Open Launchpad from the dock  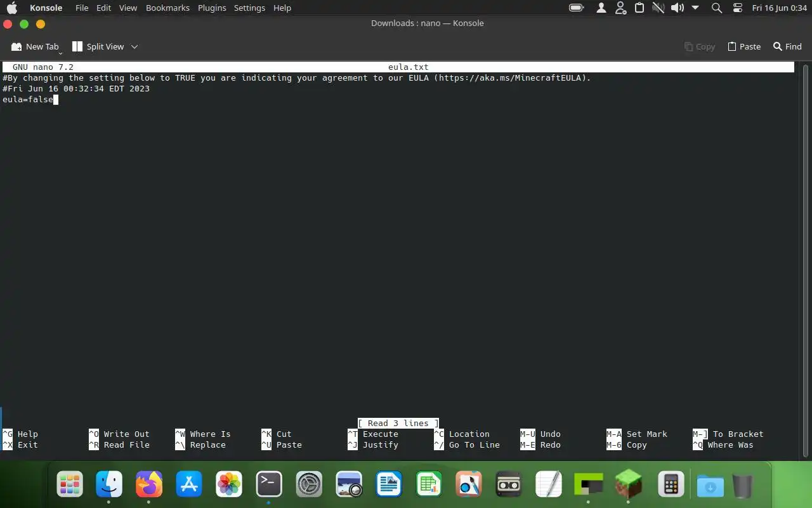click(x=70, y=485)
